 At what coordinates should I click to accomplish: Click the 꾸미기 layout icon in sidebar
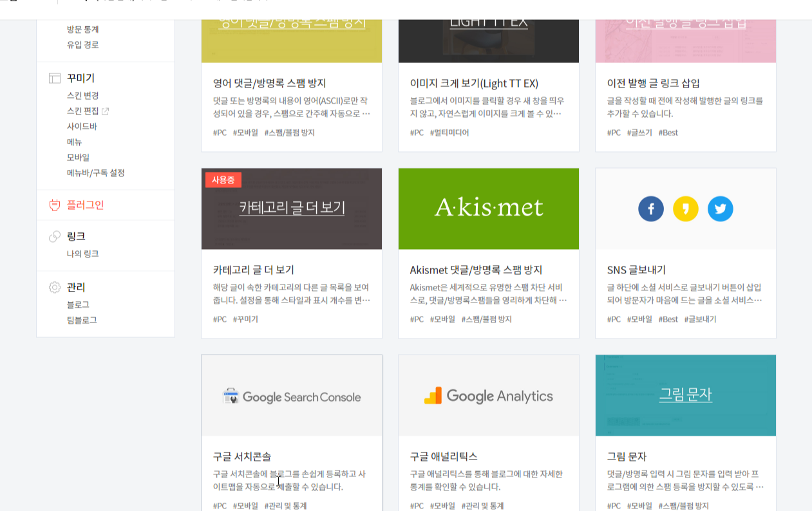pyautogui.click(x=55, y=78)
